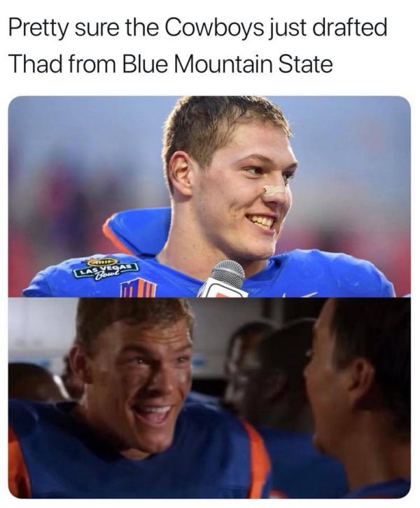Select the top photo of the interviewed player
Screen dimensions: 420x508
click(209, 196)
